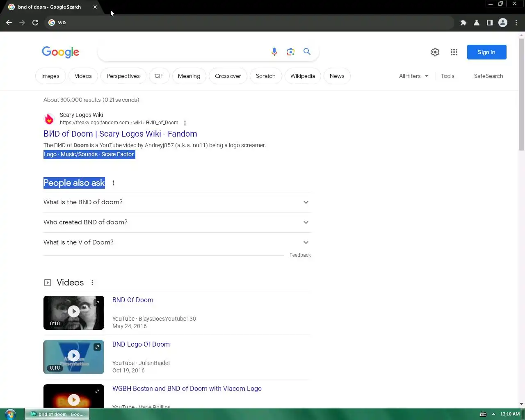The height and width of the screenshot is (420, 525).
Task: Open the Music/Sounds sitelink
Action: click(x=79, y=154)
